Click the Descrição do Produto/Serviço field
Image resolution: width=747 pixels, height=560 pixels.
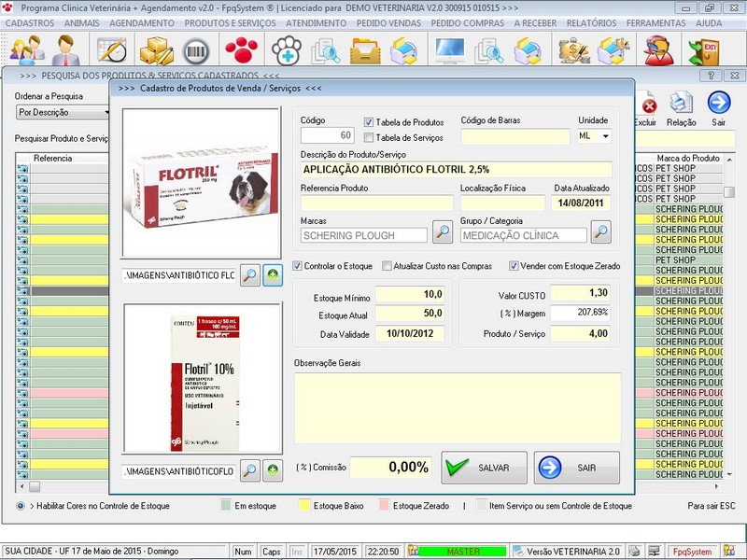click(x=456, y=170)
